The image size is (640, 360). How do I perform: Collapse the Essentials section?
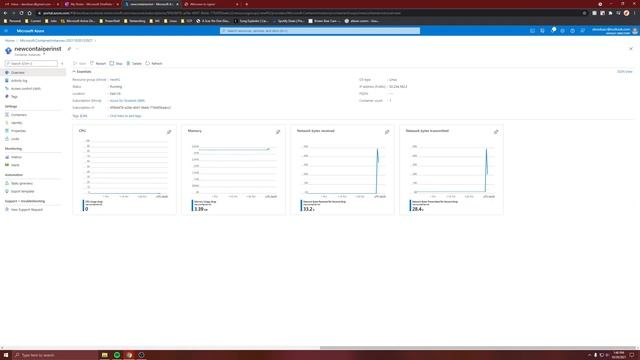click(x=82, y=72)
